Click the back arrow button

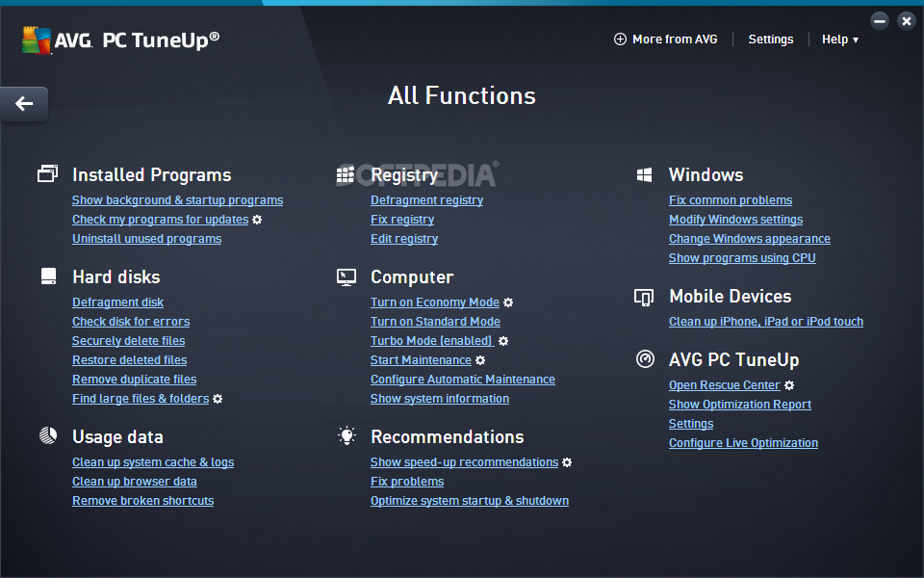pos(23,104)
